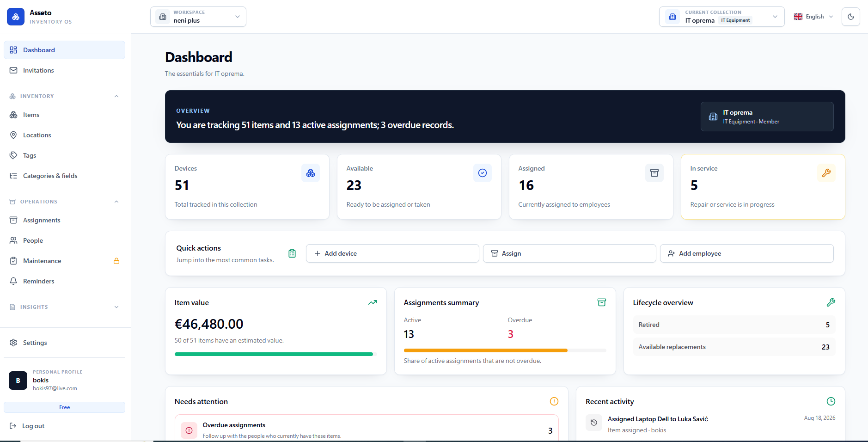
Task: Click the In service wrench icon
Action: [x=826, y=173]
